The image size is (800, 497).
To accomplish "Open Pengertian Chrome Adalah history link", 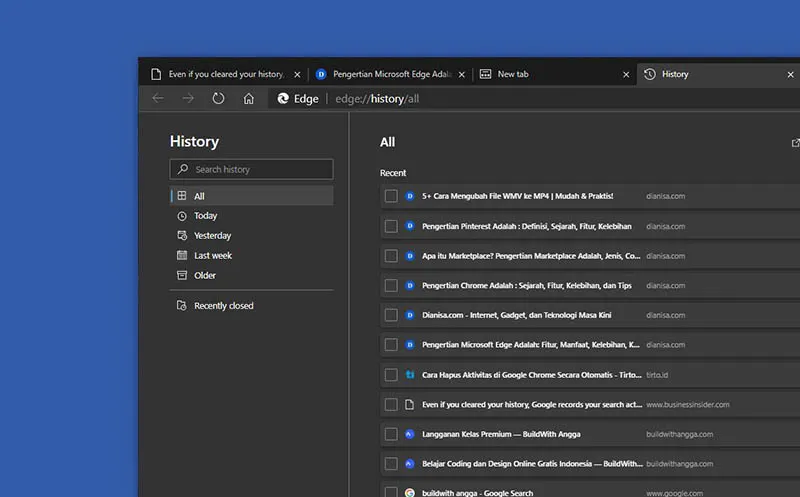I will pos(527,286).
